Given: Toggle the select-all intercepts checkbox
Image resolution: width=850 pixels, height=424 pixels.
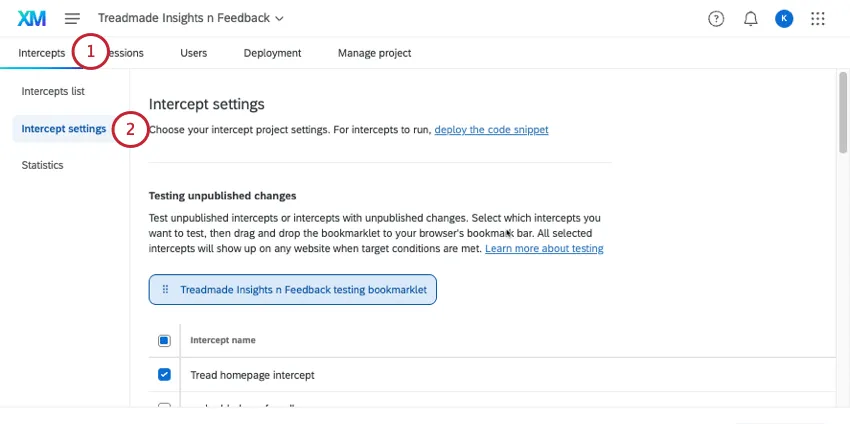Looking at the screenshot, I should (x=164, y=340).
